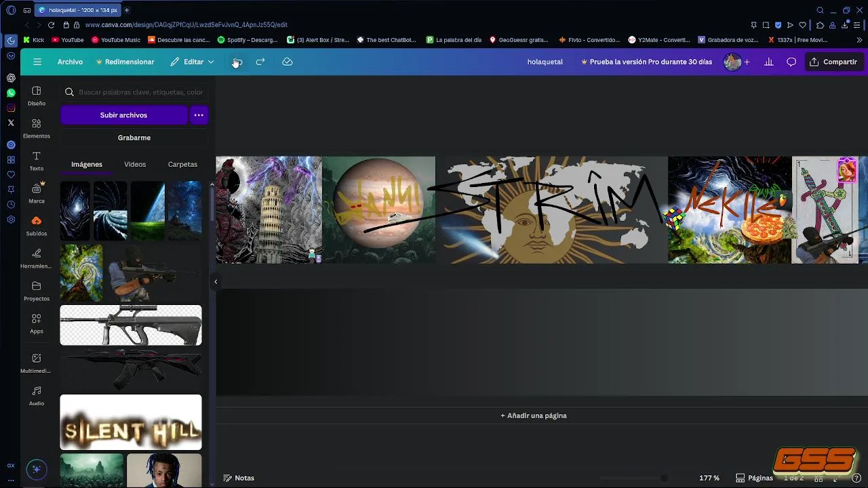
Task: Collapse the side panel with the arrow handle
Action: click(216, 282)
